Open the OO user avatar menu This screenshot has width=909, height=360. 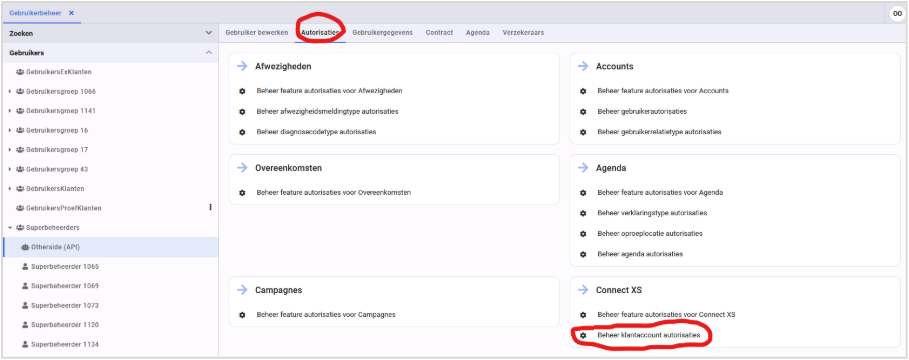(897, 13)
